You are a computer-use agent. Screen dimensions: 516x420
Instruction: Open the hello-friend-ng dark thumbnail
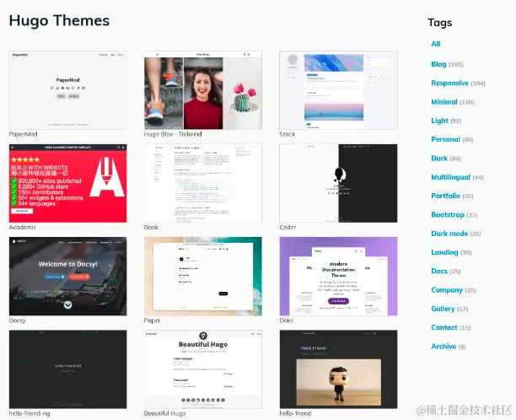tap(67, 369)
